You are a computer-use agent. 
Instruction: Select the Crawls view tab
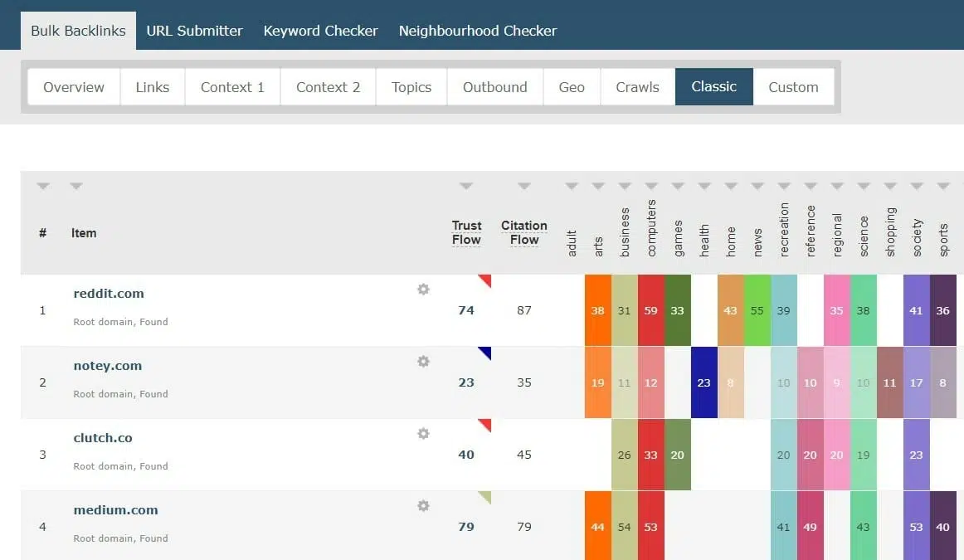coord(637,86)
